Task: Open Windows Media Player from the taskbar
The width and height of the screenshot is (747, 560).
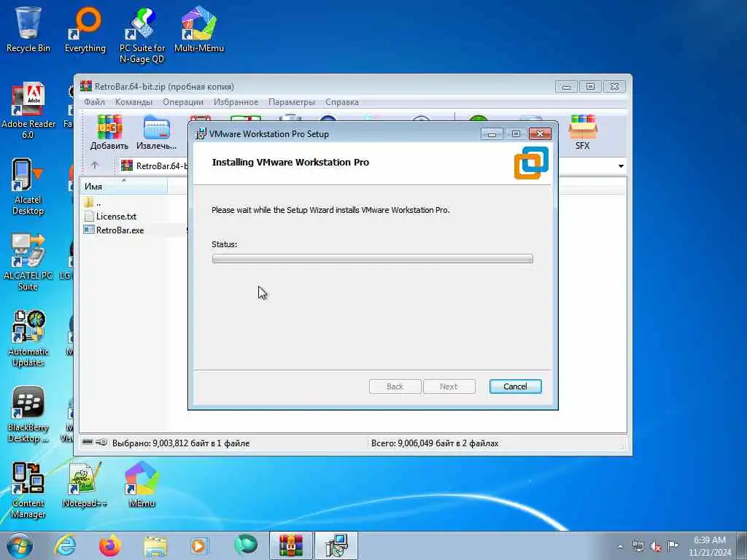Action: (199, 545)
